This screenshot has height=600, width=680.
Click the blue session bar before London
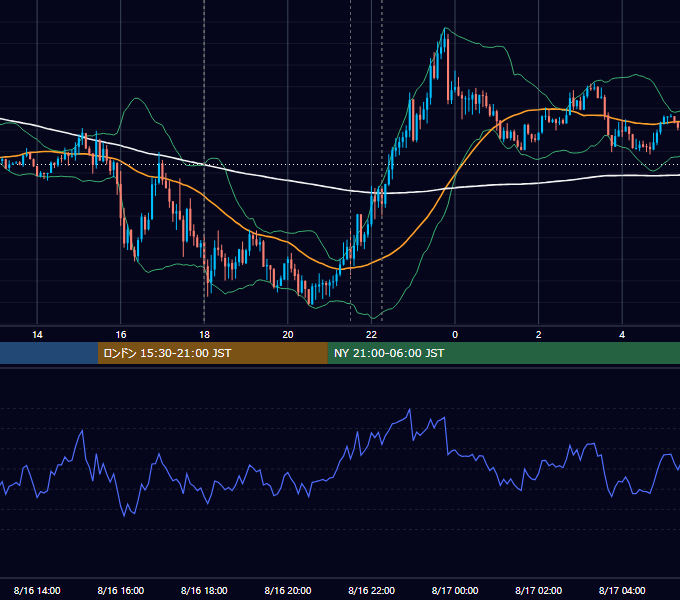point(49,353)
